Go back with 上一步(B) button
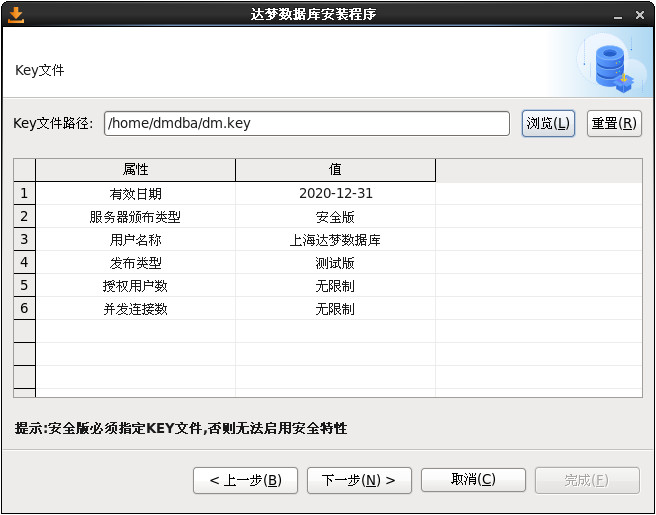Image resolution: width=656 pixels, height=515 pixels. (x=246, y=480)
